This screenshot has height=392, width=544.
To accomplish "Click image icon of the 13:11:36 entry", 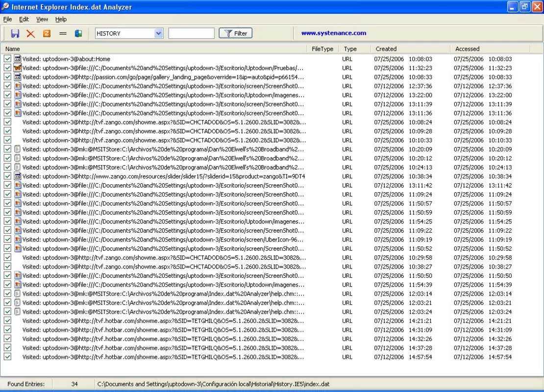I will pos(17,113).
